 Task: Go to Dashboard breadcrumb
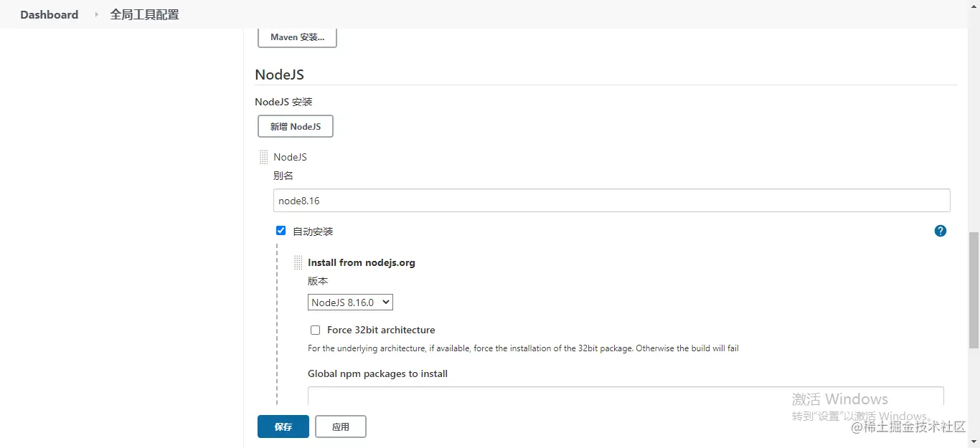[x=49, y=14]
